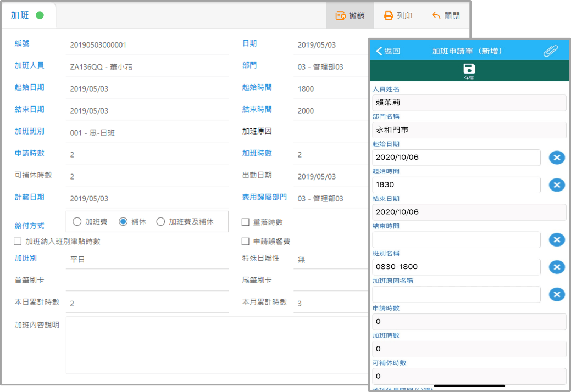Check the 加班納入班別津貼時數 box
Screen dimensions: 571x392
[x=18, y=241]
